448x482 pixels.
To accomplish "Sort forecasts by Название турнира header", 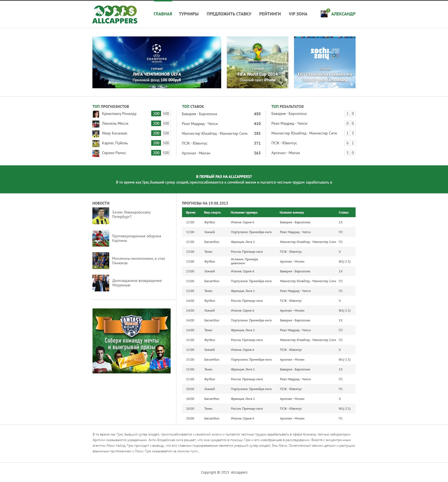I will (x=244, y=212).
